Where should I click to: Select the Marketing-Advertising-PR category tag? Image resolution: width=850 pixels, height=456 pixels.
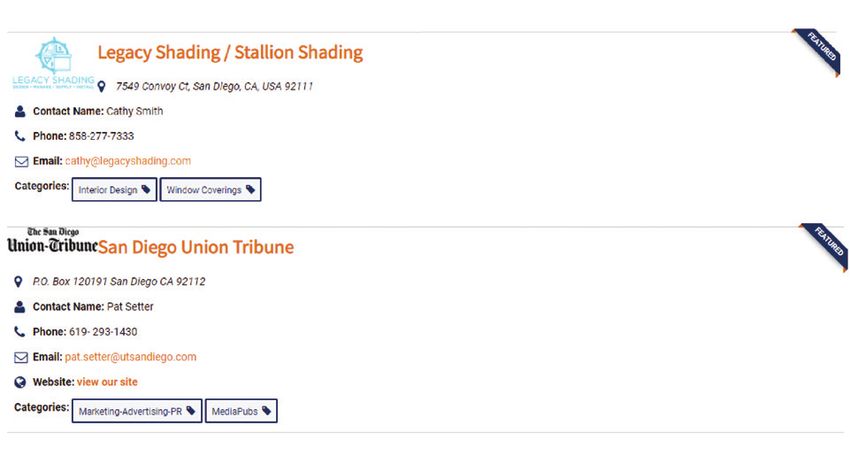137,411
